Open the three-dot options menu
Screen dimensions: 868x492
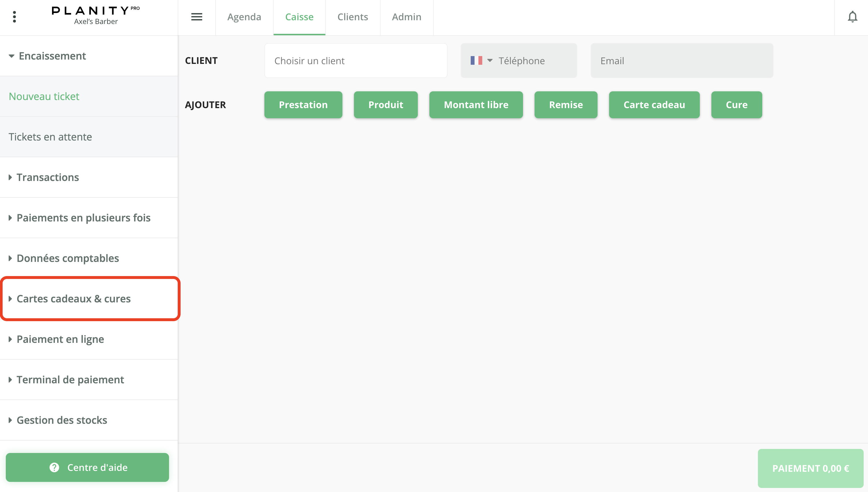14,17
